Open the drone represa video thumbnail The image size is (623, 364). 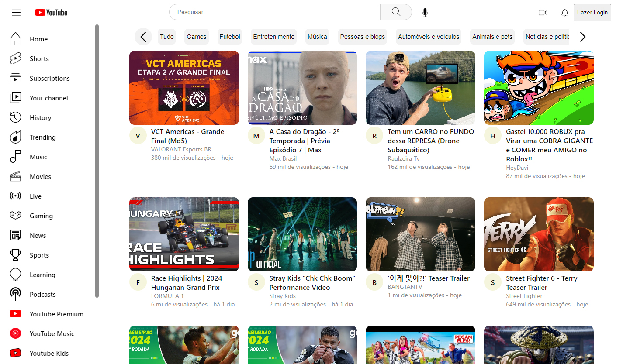[x=420, y=88]
